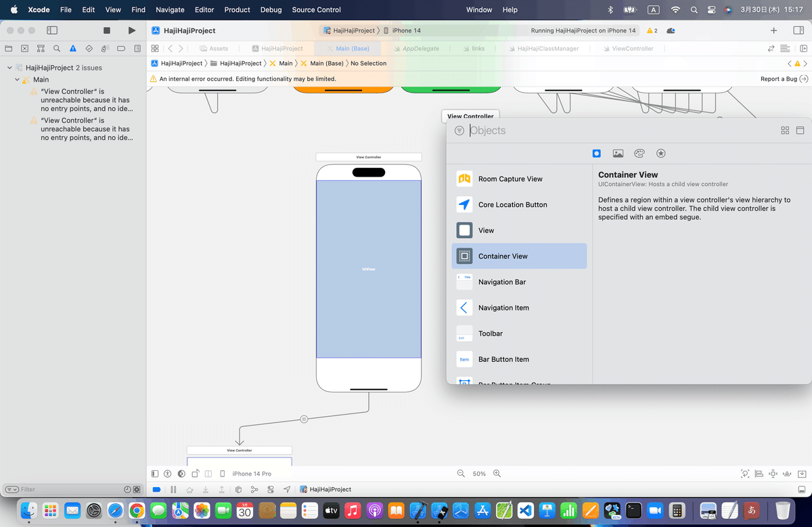
Task: Toggle the inspectors panel on the right
Action: click(798, 30)
